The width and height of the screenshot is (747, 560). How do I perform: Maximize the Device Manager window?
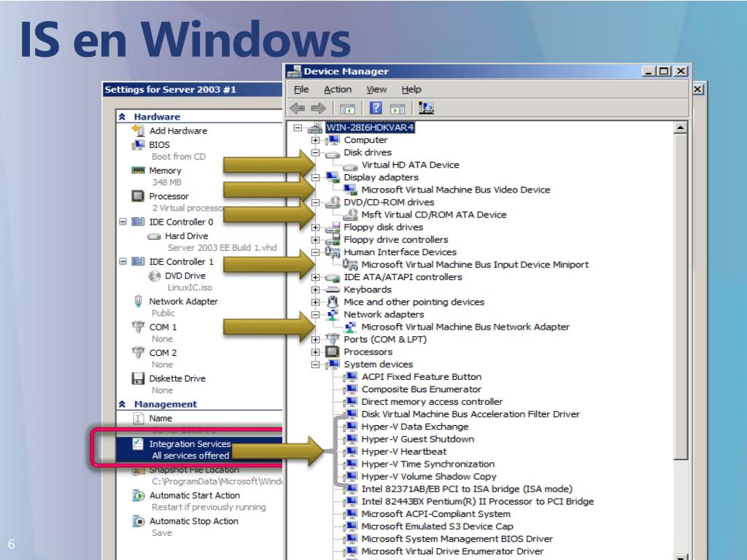664,71
